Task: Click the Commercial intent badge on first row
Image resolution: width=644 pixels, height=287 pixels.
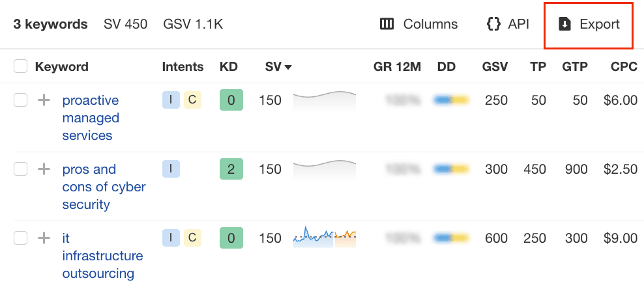Action: [192, 100]
